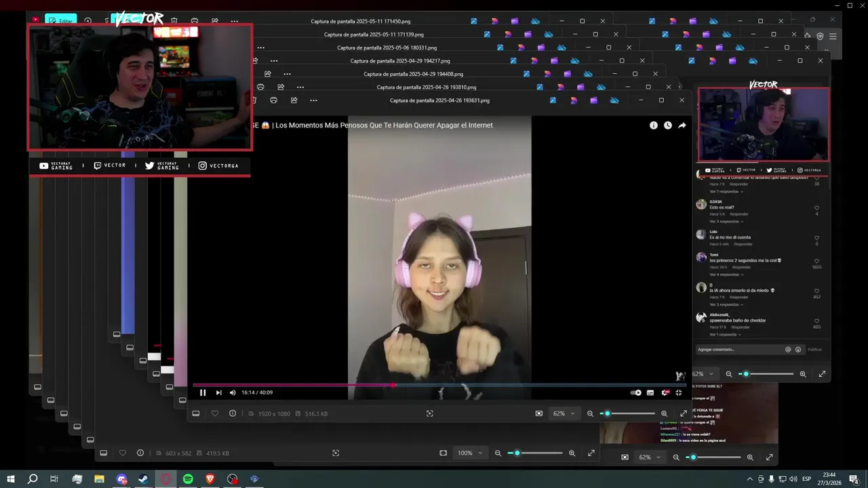Expand Ver 4 respuestas under Tomi's comment
This screenshot has width=868, height=488.
(x=726, y=274)
